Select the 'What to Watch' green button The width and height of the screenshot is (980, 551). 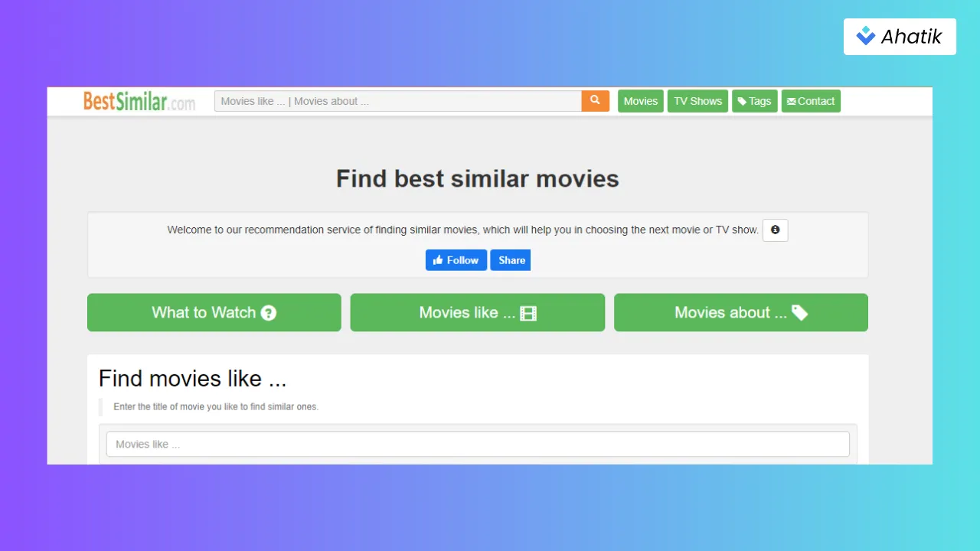pyautogui.click(x=214, y=312)
